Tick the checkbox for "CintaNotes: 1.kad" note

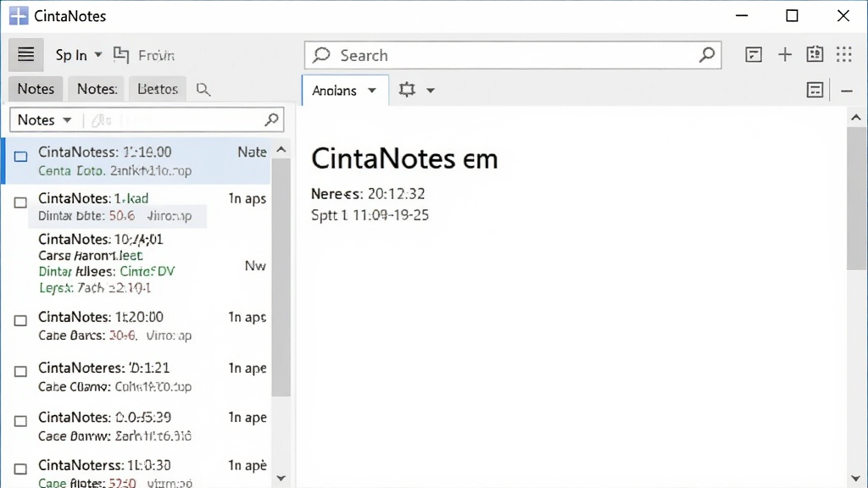pyautogui.click(x=20, y=202)
